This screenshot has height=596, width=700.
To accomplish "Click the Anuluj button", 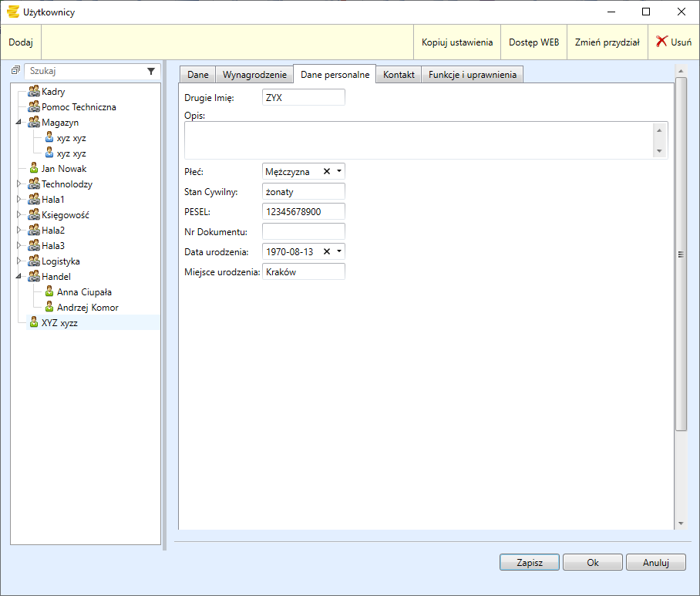I will click(655, 563).
